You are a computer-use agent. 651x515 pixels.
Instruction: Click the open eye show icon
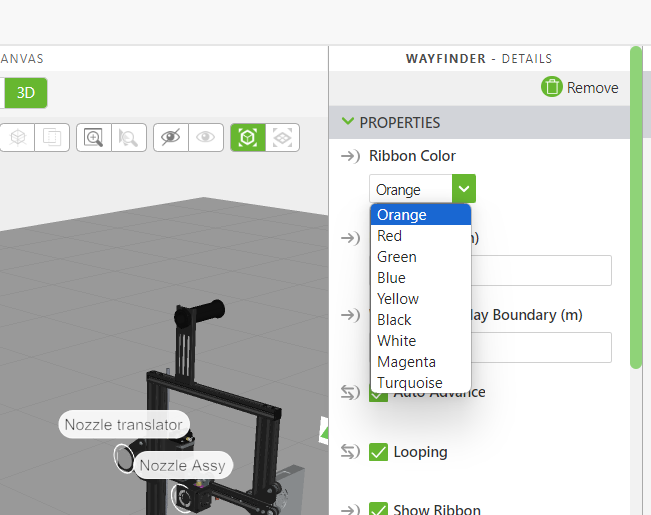coord(206,137)
